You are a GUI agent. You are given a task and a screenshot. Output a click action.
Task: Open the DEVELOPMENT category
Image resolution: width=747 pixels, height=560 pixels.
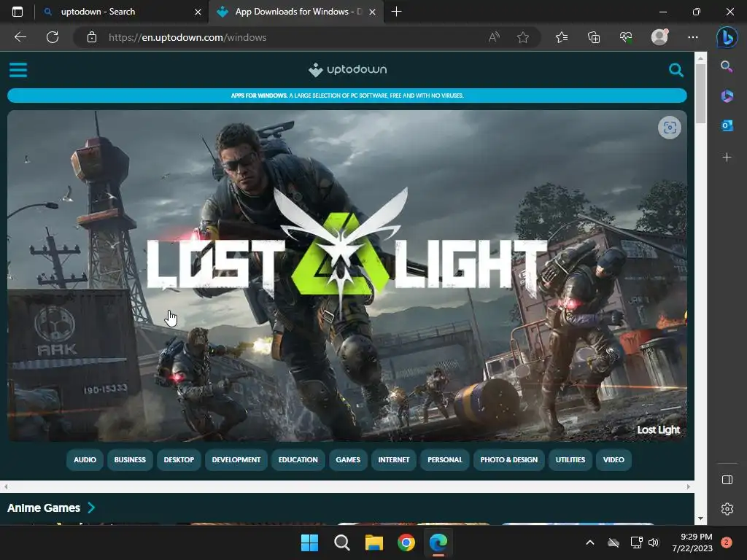pos(236,460)
